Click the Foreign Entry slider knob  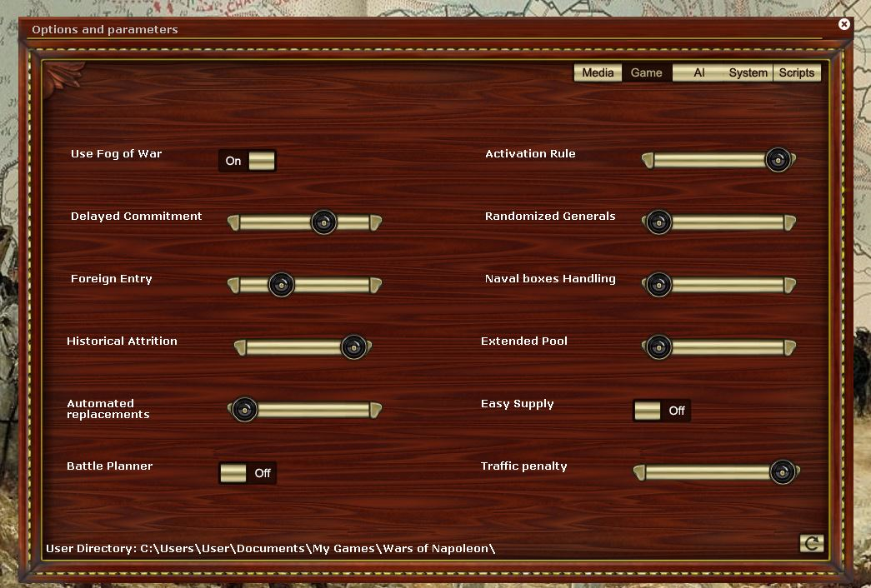(281, 285)
